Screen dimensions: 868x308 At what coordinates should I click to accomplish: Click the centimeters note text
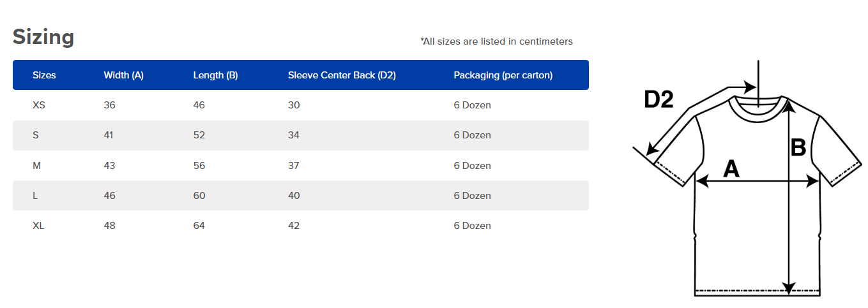pos(496,41)
